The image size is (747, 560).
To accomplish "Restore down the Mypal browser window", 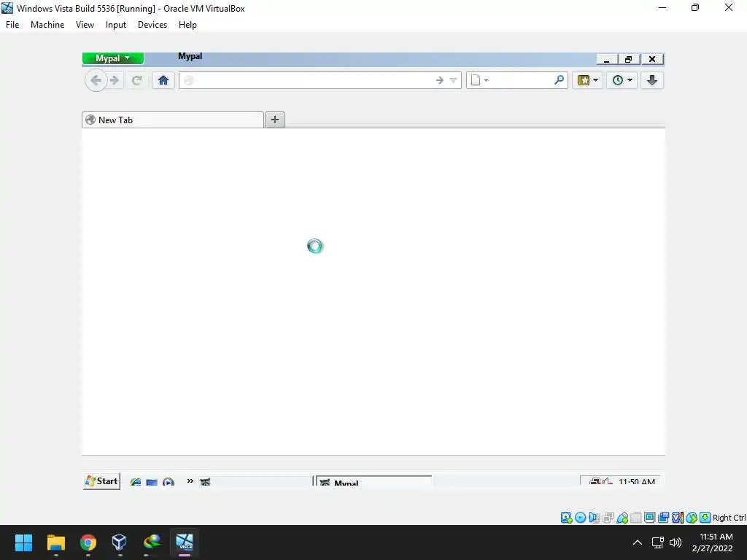I will (629, 60).
